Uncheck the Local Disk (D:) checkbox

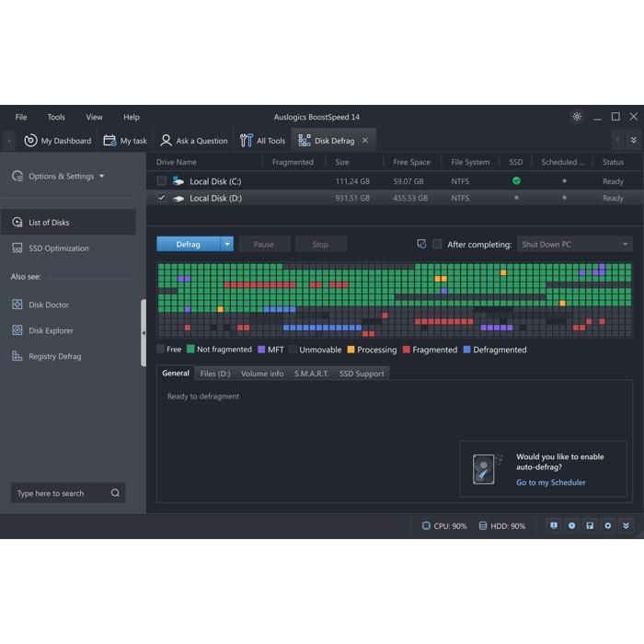(x=161, y=198)
